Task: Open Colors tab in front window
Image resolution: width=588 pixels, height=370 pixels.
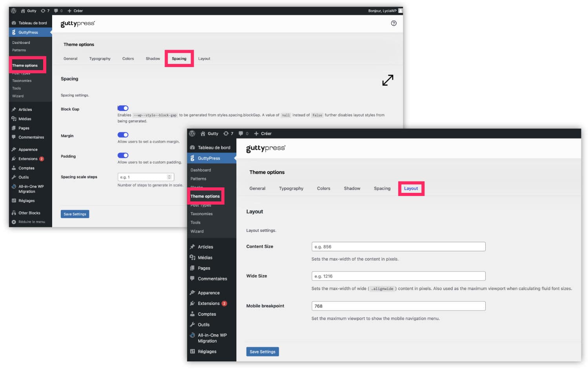Action: coord(324,189)
